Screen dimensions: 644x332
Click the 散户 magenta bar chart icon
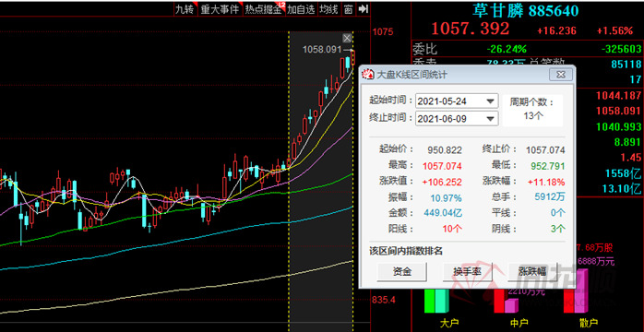click(x=575, y=291)
